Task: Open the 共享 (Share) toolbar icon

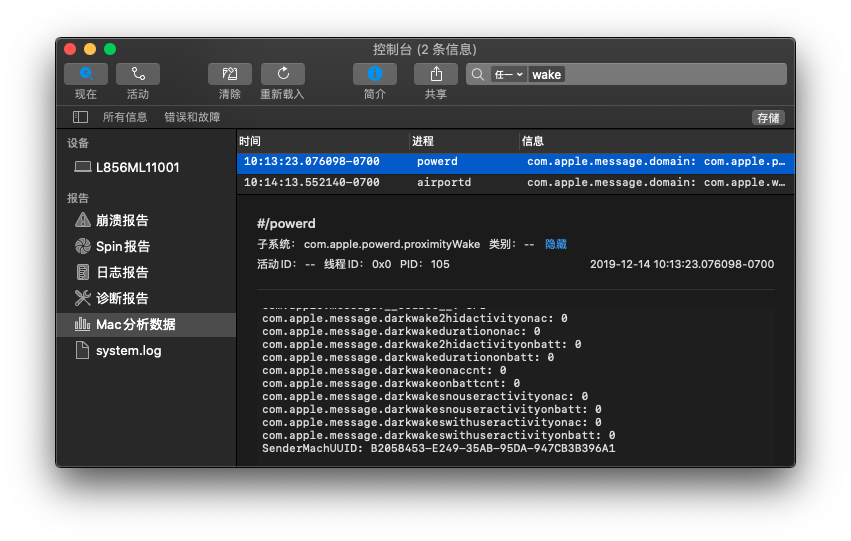Action: tap(436, 74)
